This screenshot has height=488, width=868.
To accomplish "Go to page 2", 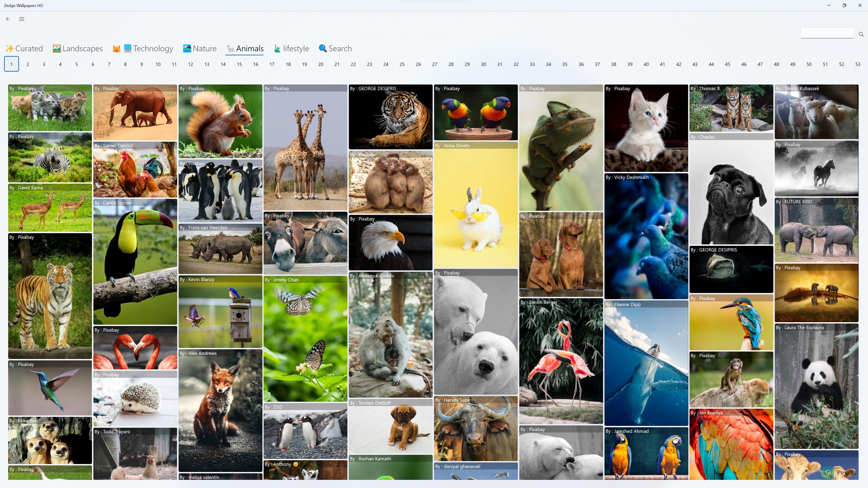I will [27, 64].
